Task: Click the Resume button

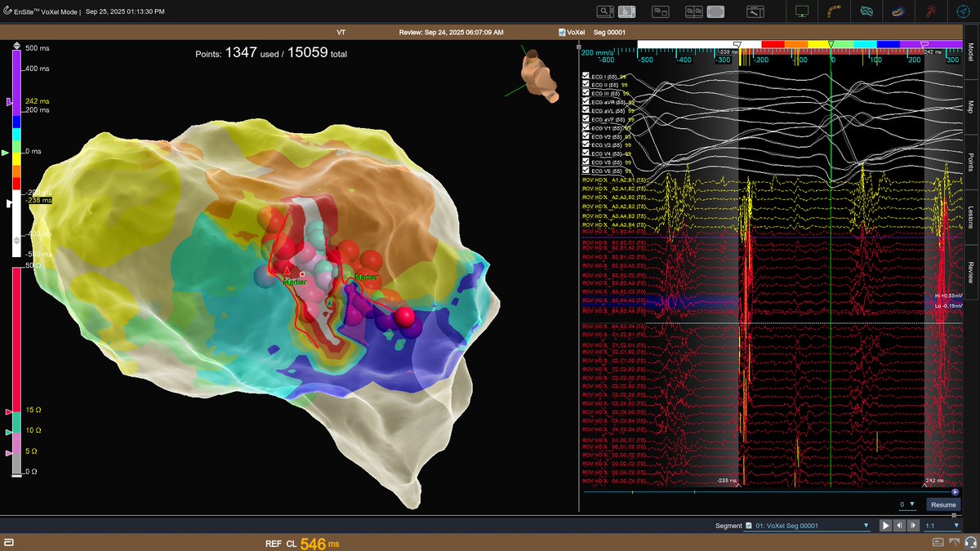Action: pos(942,504)
